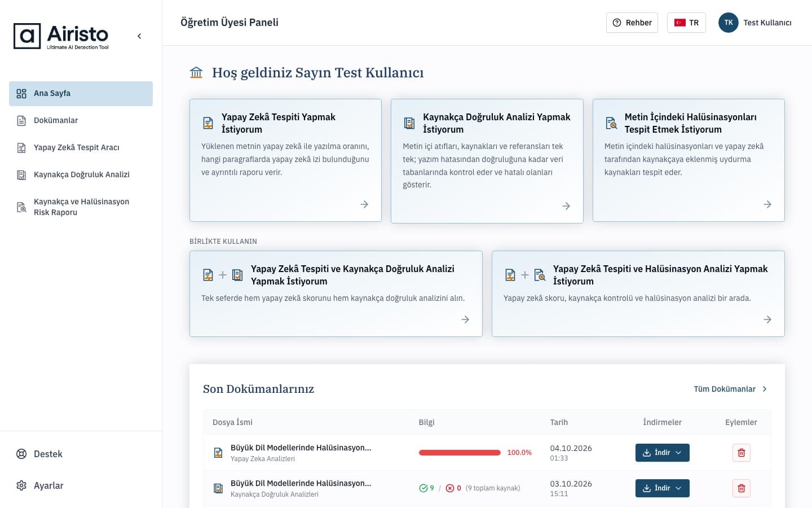Open the Yapay Zeka Analizleri document row title
Screen dimensions: 812x508
[x=301, y=448]
